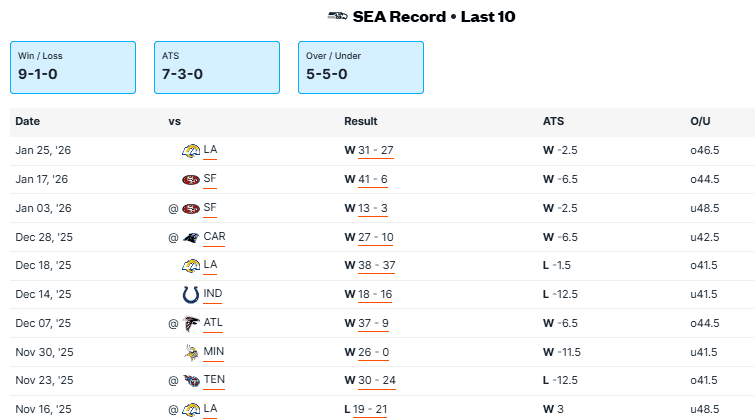
Task: Click the Indianapolis Colts horseshoe logo
Action: pyautogui.click(x=190, y=295)
